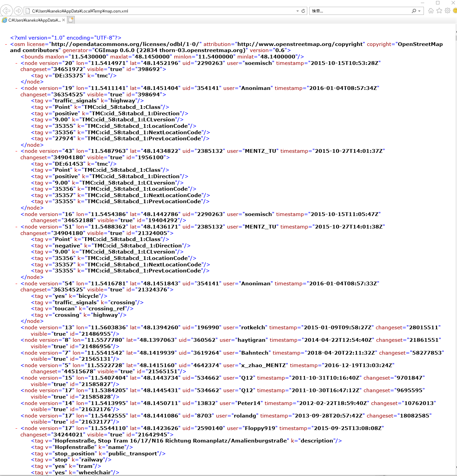
Task: Select the tab titled C:¥Users¥kaneko¥AppData
Action: pyautogui.click(x=34, y=20)
